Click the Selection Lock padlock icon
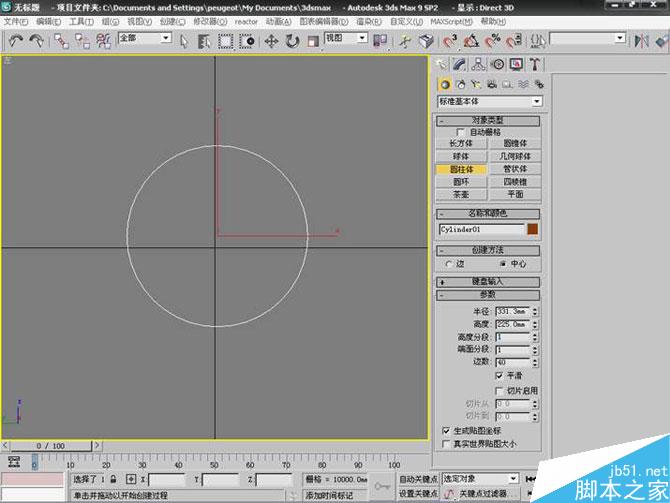Viewport: 670px width, 503px height. coord(113,479)
